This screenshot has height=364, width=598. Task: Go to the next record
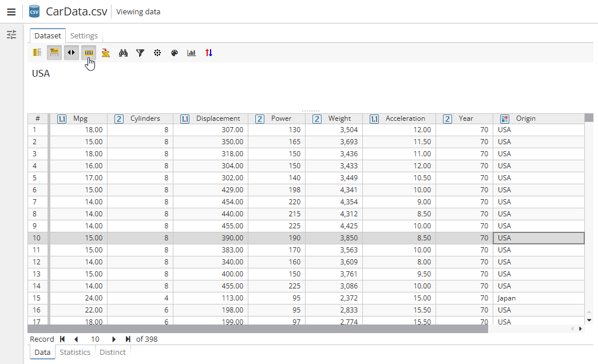click(114, 339)
